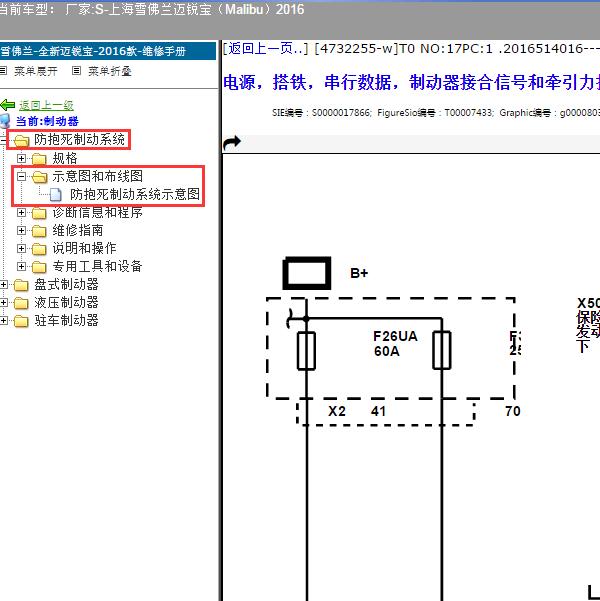Click pin number 70 in diagram
Screen dimensions: 600x601
click(513, 411)
